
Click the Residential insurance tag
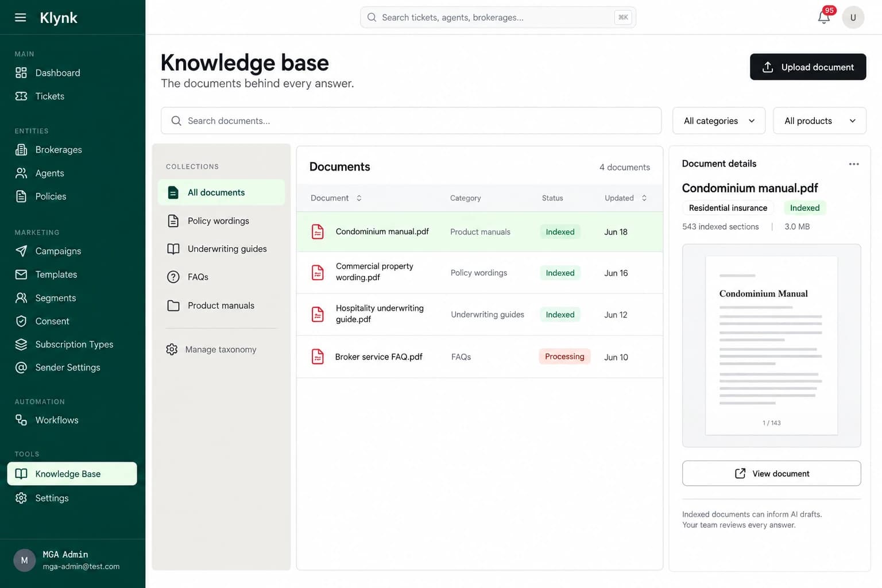[728, 208]
